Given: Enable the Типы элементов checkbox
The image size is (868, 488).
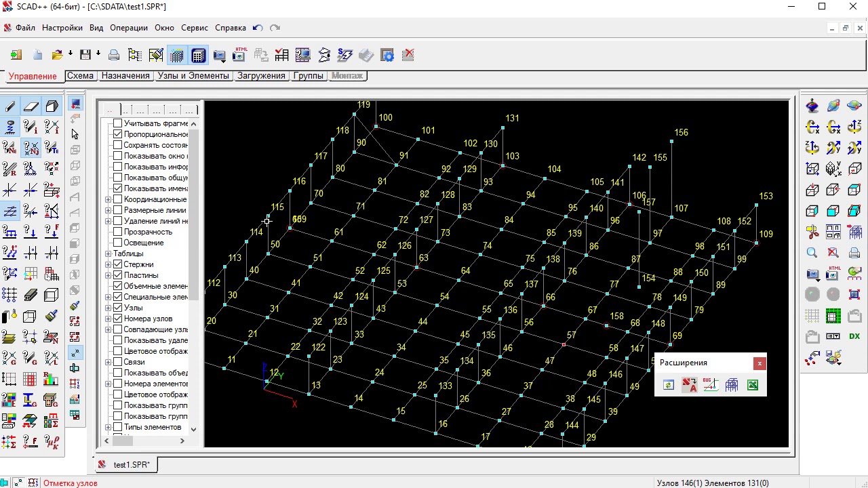Looking at the screenshot, I should 118,427.
